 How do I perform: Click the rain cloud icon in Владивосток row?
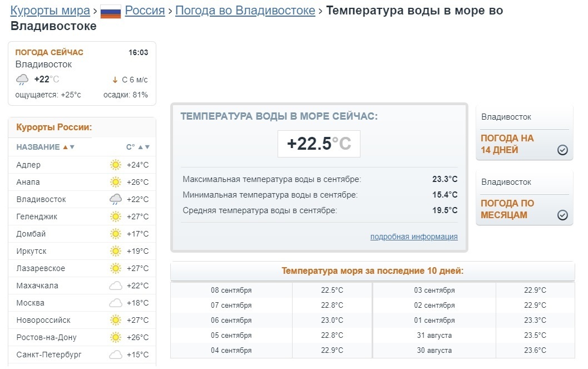coord(115,199)
